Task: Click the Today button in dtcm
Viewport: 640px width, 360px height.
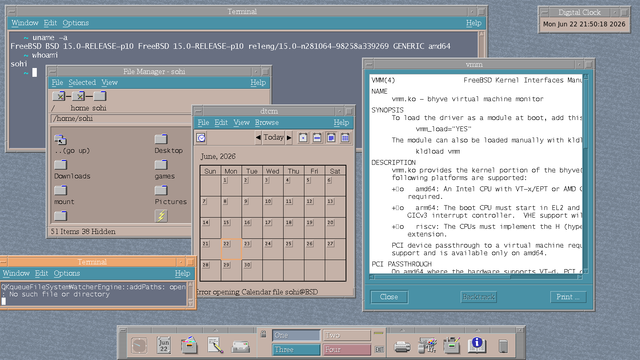Action: click(273, 138)
